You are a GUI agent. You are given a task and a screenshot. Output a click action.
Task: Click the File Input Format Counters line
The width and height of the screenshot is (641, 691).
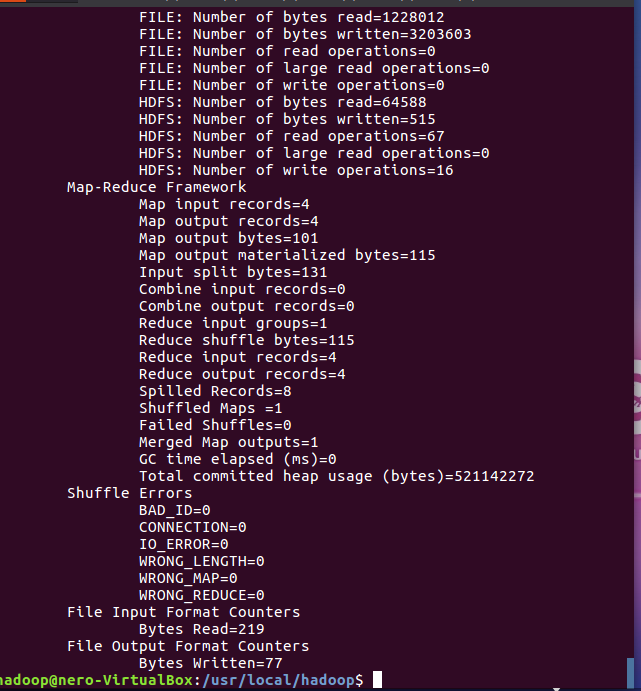183,612
